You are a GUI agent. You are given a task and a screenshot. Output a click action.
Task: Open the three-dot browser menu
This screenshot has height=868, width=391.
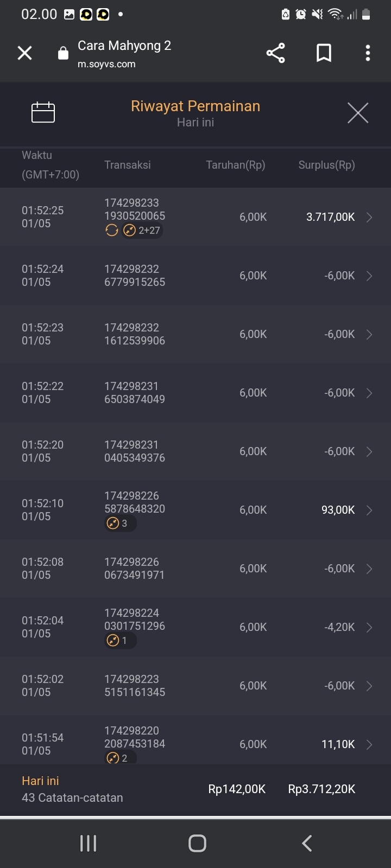pyautogui.click(x=368, y=53)
